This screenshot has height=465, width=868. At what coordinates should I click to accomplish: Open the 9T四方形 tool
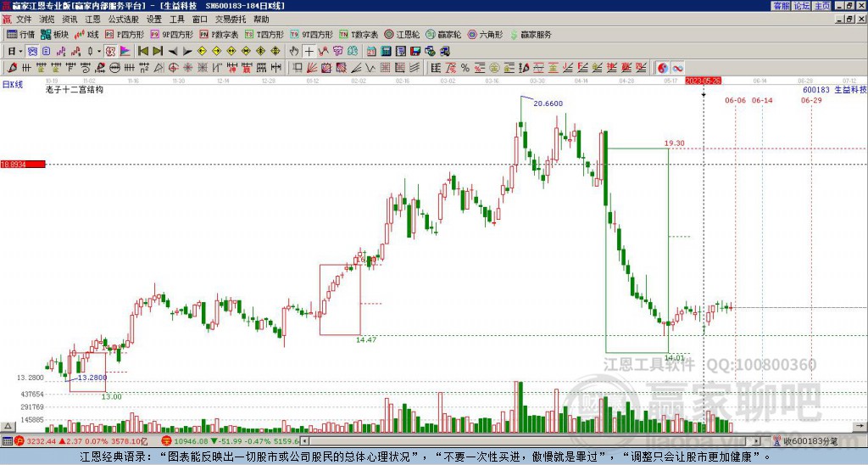[x=311, y=34]
